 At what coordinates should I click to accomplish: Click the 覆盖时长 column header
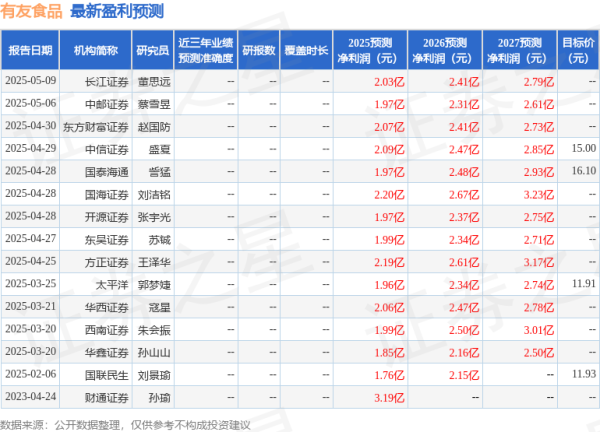point(306,50)
